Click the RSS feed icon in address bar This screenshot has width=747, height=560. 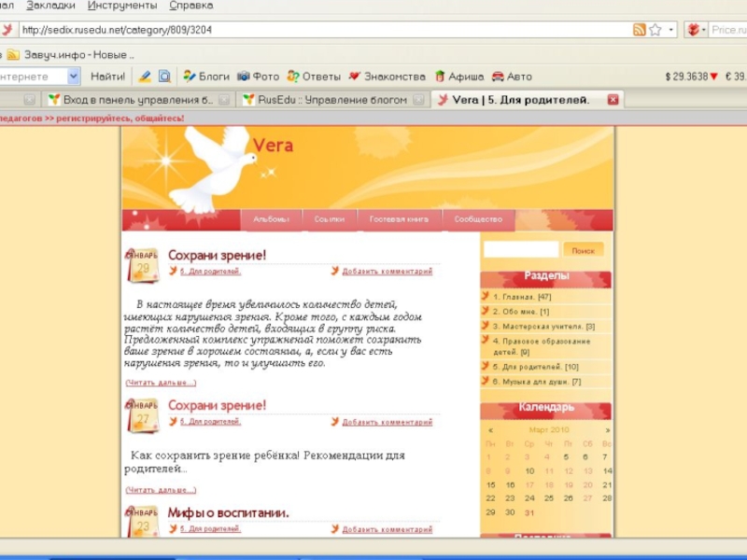[x=639, y=30]
